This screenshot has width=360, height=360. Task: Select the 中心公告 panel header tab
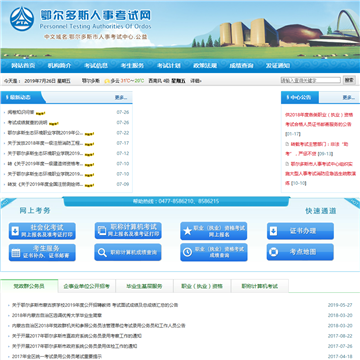click(300, 97)
